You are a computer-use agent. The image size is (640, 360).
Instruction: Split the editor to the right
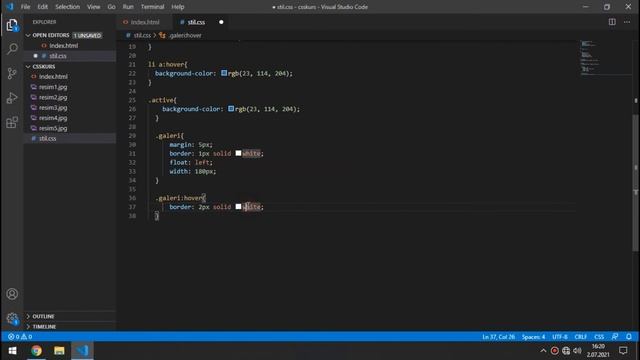(x=612, y=22)
